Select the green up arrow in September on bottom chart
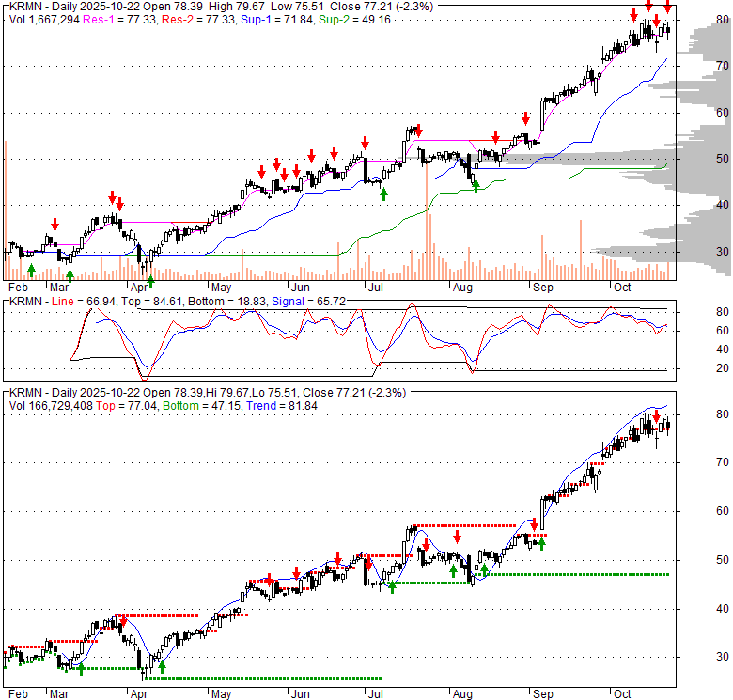Viewport: 733px width, 700px height. (540, 543)
